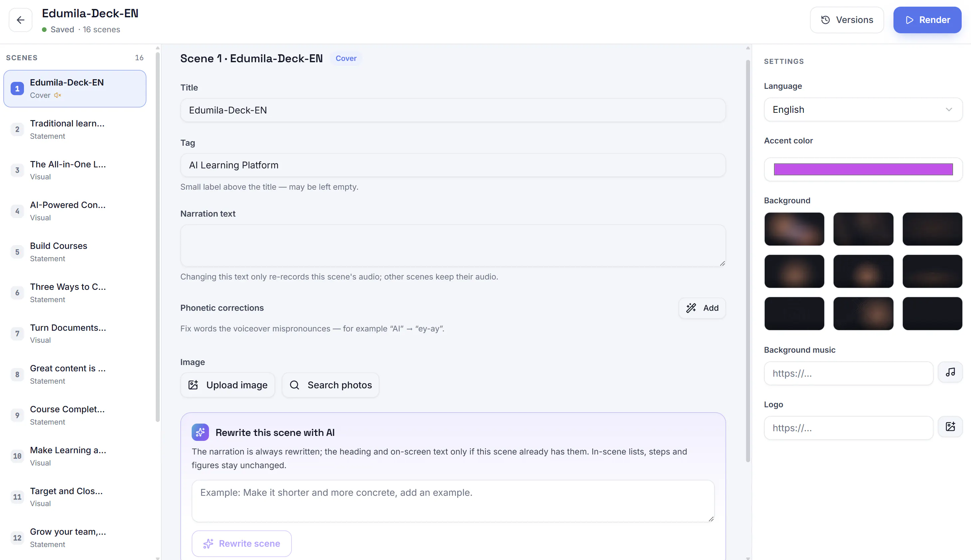Go to scene 5 Build Courses

click(x=75, y=252)
